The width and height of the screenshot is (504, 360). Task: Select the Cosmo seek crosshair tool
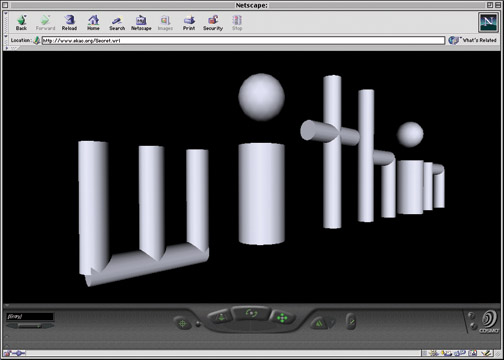pos(182,323)
